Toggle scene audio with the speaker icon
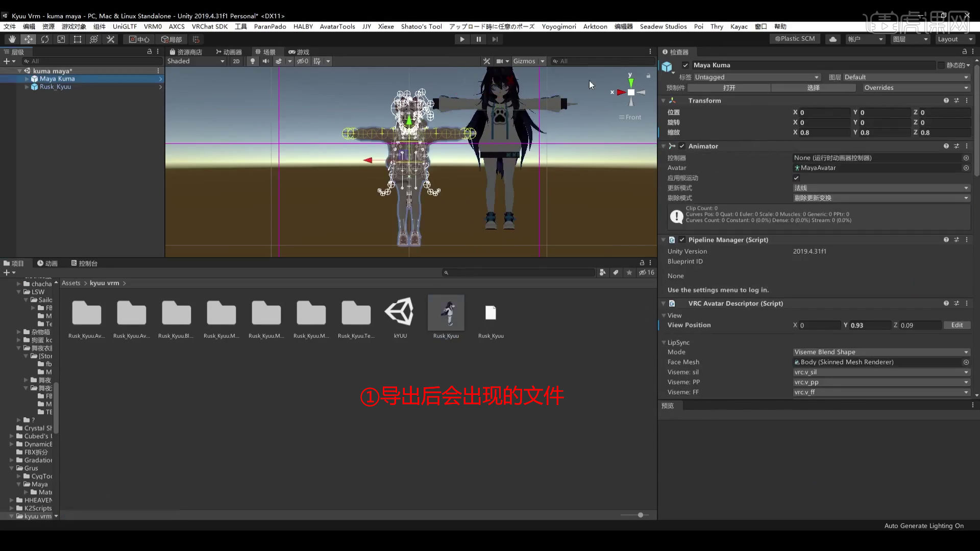Viewport: 980px width, 551px height. (266, 61)
